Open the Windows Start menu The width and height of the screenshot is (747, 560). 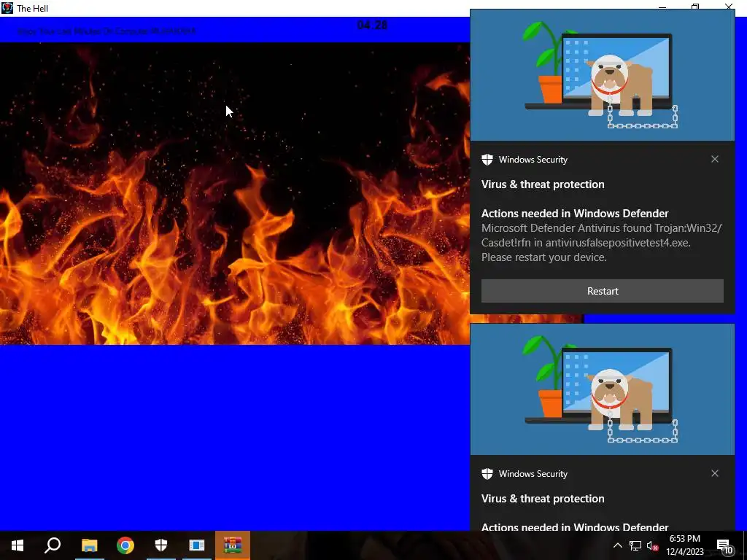point(18,545)
